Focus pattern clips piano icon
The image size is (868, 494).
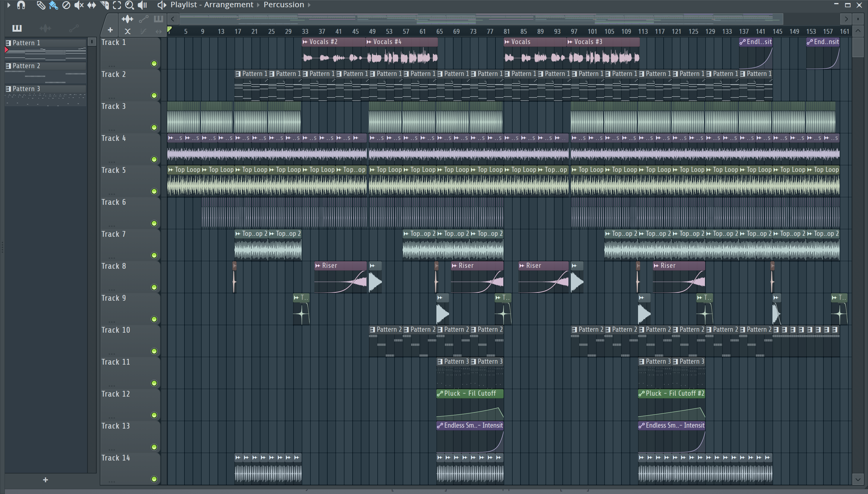(158, 19)
